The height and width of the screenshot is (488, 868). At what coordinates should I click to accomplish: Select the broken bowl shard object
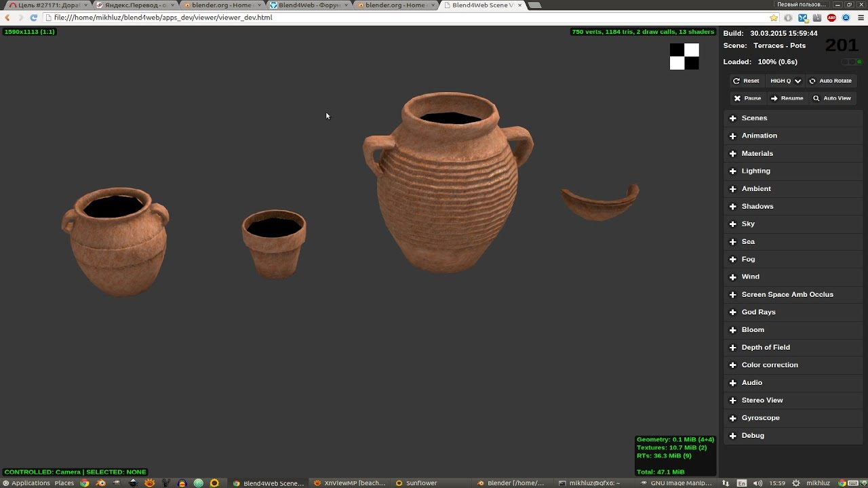click(x=599, y=203)
